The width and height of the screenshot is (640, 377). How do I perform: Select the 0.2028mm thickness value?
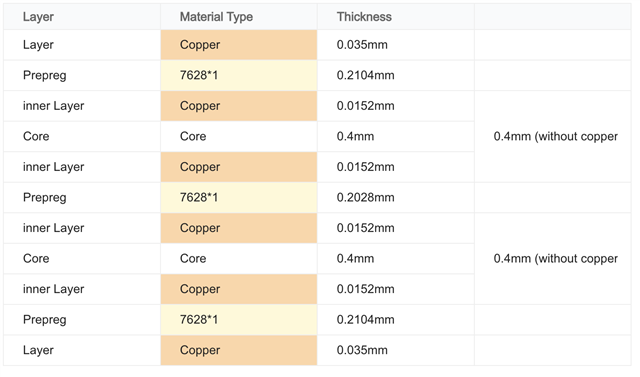365,197
